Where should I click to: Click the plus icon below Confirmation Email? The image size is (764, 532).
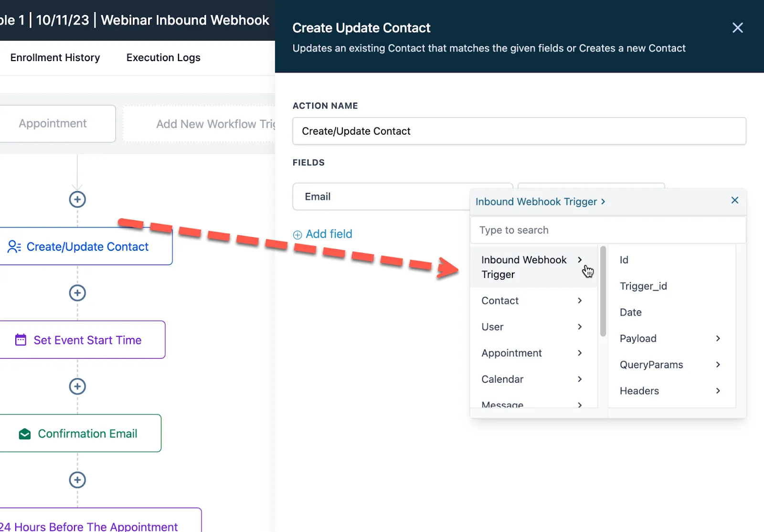pyautogui.click(x=77, y=480)
